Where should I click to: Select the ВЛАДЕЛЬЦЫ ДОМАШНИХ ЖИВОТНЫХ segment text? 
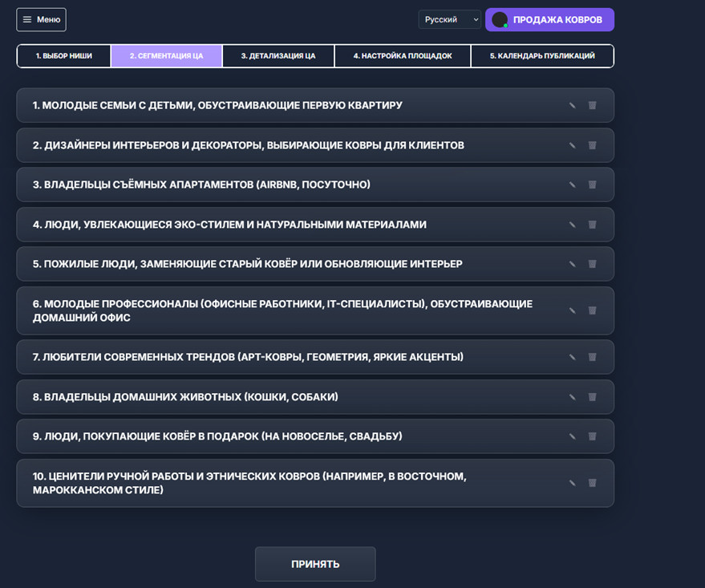point(185,397)
